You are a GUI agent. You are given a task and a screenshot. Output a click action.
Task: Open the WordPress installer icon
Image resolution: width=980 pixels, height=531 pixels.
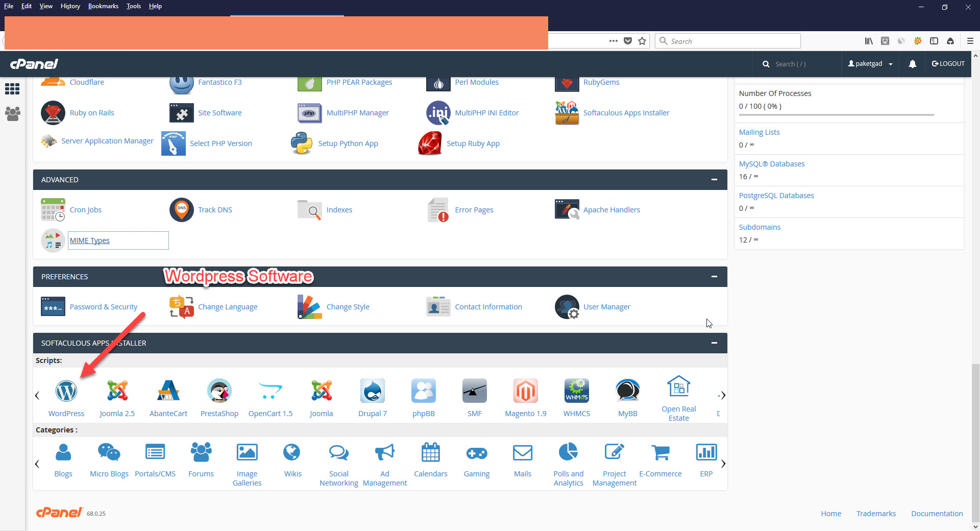(x=66, y=391)
